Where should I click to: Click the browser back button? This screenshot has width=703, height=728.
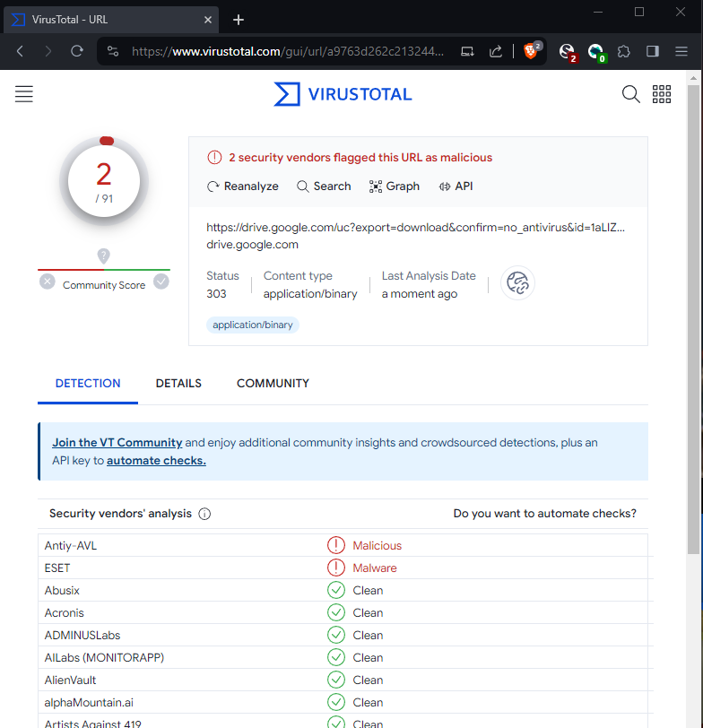click(x=20, y=51)
